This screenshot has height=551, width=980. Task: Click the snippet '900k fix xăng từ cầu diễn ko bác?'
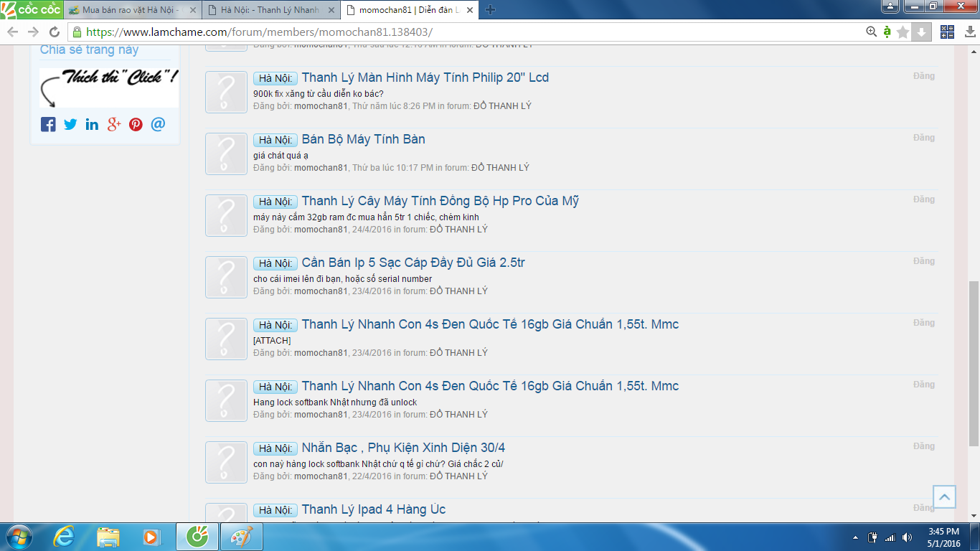[319, 94]
